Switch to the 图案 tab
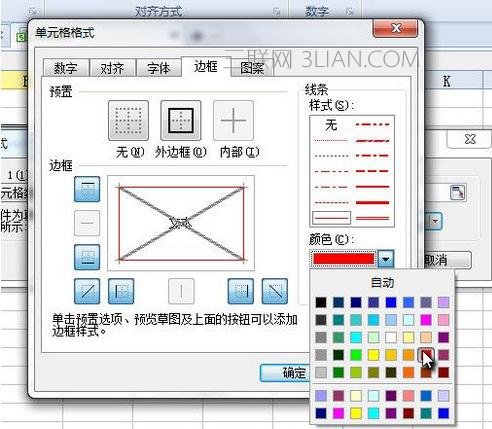 (x=252, y=68)
